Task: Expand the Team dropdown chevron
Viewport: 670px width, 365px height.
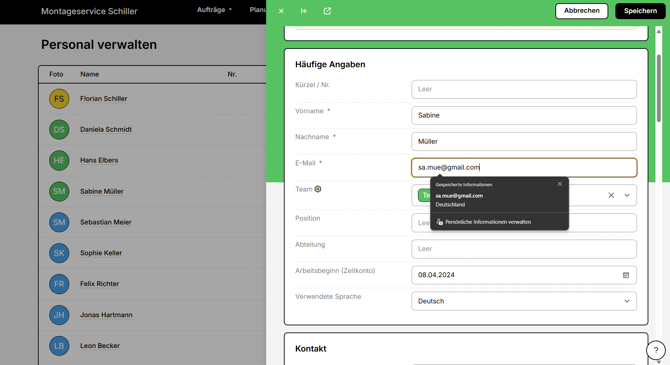Action: (x=627, y=195)
